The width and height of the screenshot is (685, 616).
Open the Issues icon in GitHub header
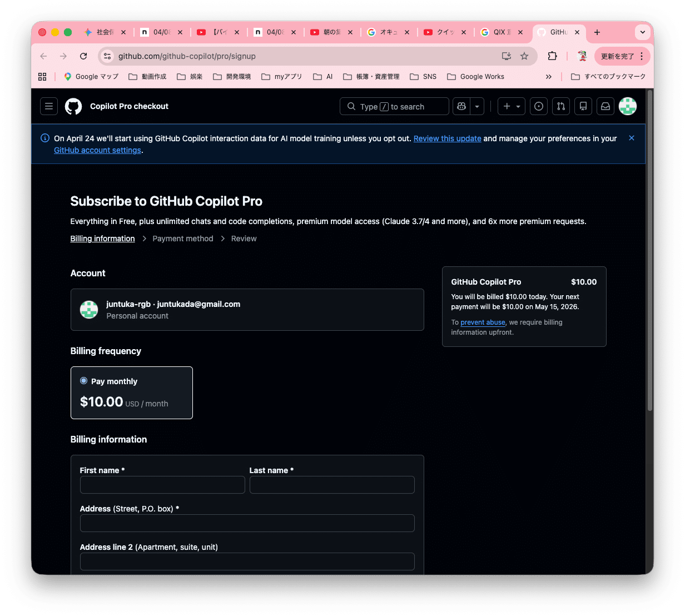(539, 106)
